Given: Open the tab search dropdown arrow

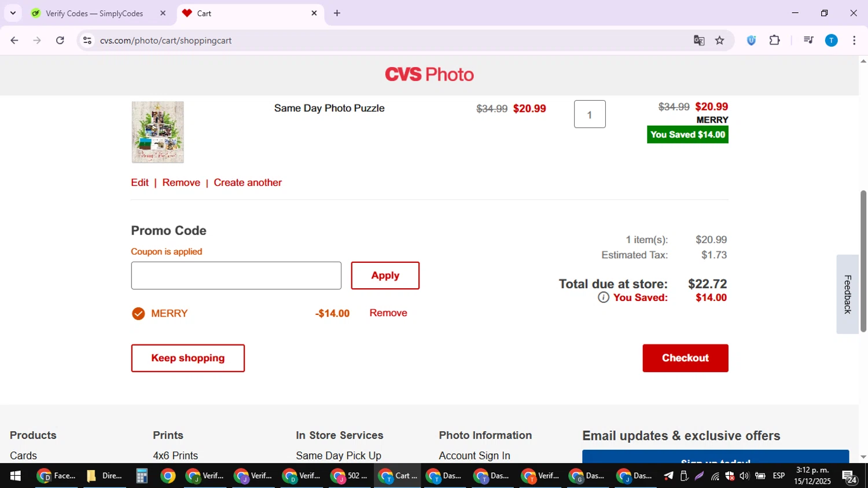Looking at the screenshot, I should click(x=13, y=13).
